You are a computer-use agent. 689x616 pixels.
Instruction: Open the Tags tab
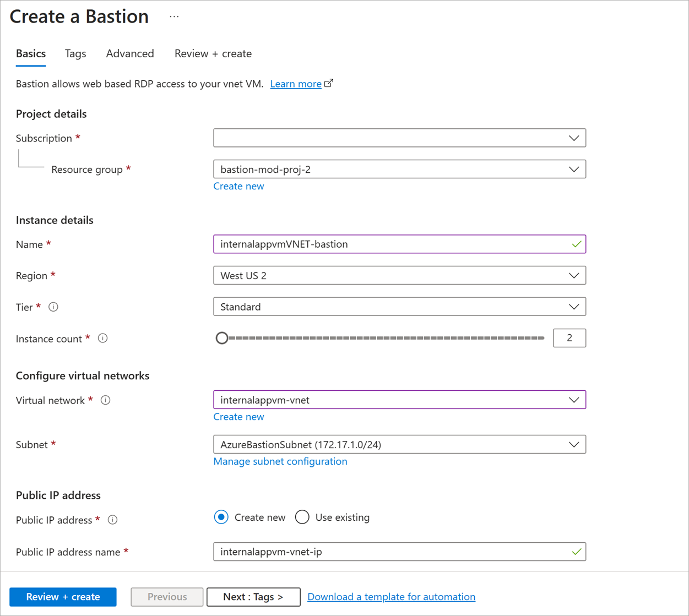pos(75,53)
